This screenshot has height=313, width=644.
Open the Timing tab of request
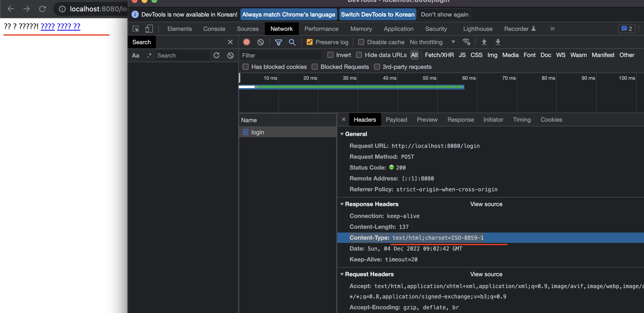(x=521, y=119)
